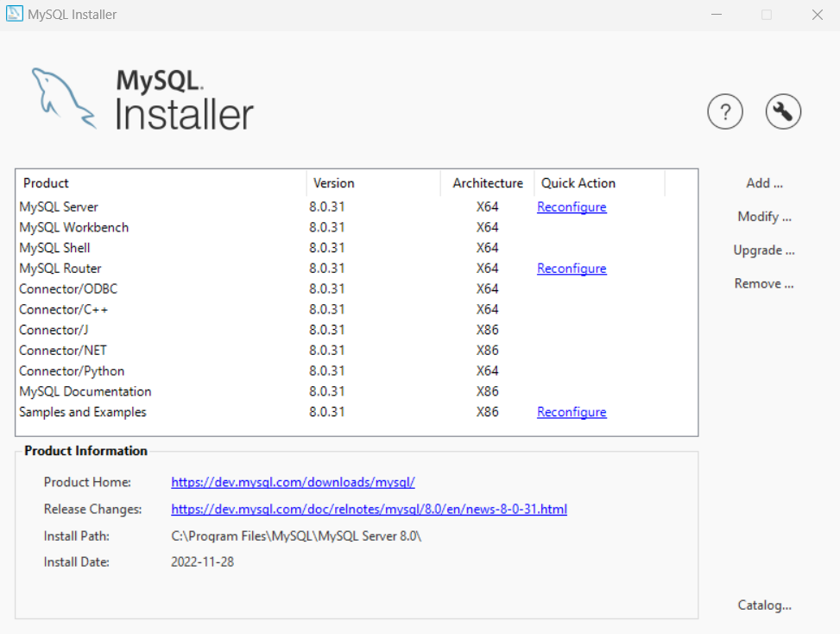The image size is (840, 634).
Task: Select the MySQL Workbench row
Action: pos(357,227)
